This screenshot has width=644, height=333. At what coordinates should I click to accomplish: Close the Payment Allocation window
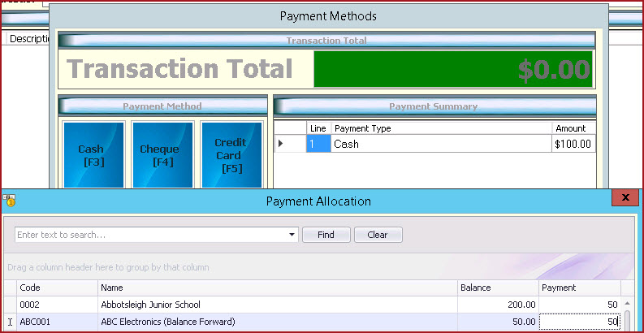point(625,197)
